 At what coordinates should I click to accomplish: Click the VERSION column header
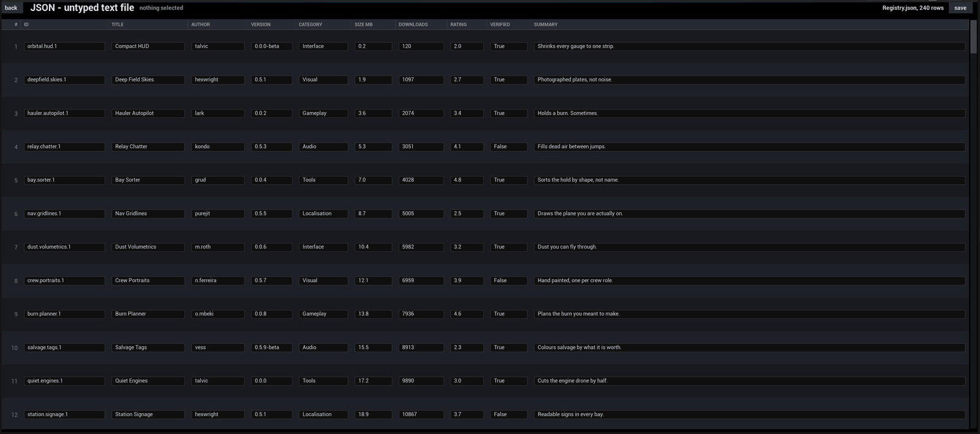pos(272,24)
